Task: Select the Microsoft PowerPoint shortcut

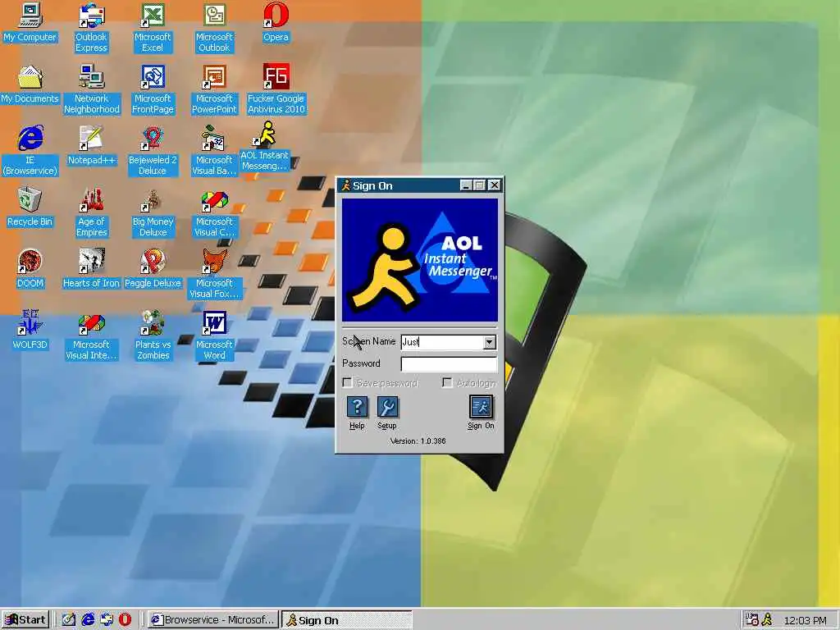Action: pyautogui.click(x=214, y=89)
